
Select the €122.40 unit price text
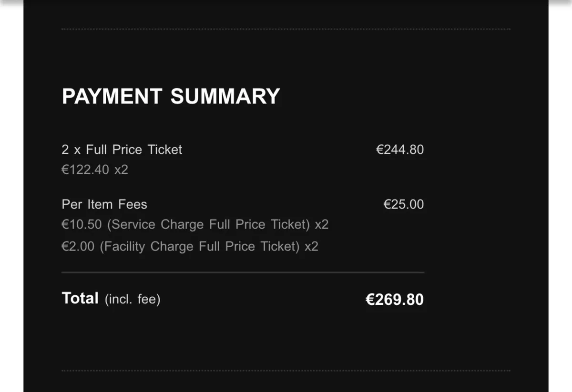point(85,170)
